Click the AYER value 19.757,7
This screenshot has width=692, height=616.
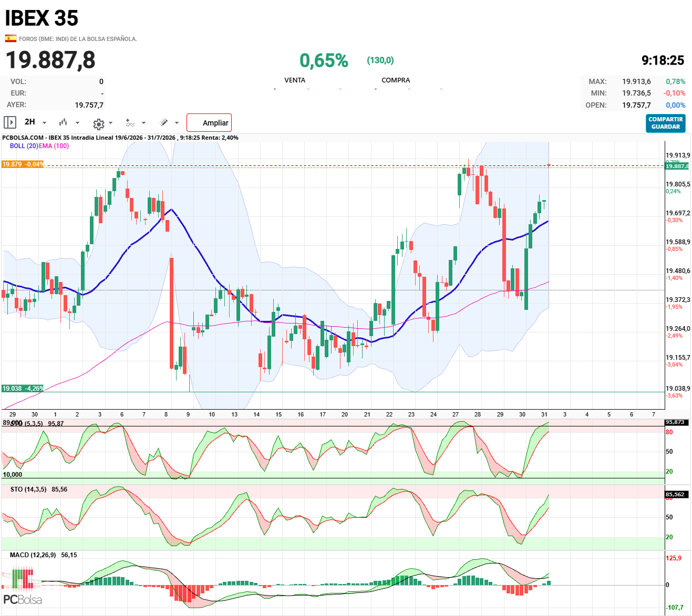pyautogui.click(x=89, y=105)
